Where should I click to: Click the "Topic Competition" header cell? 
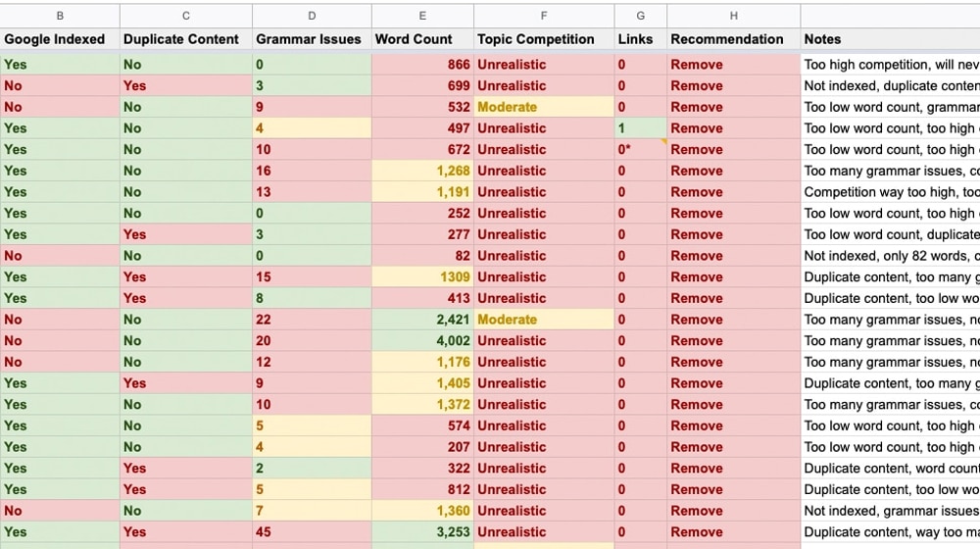[x=544, y=39]
